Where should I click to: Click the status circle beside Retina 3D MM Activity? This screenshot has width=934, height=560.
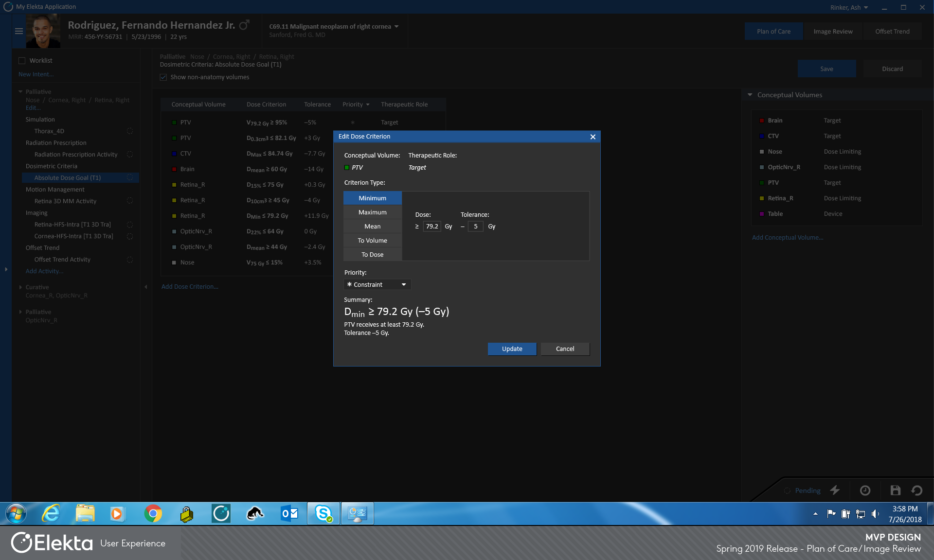(x=130, y=201)
